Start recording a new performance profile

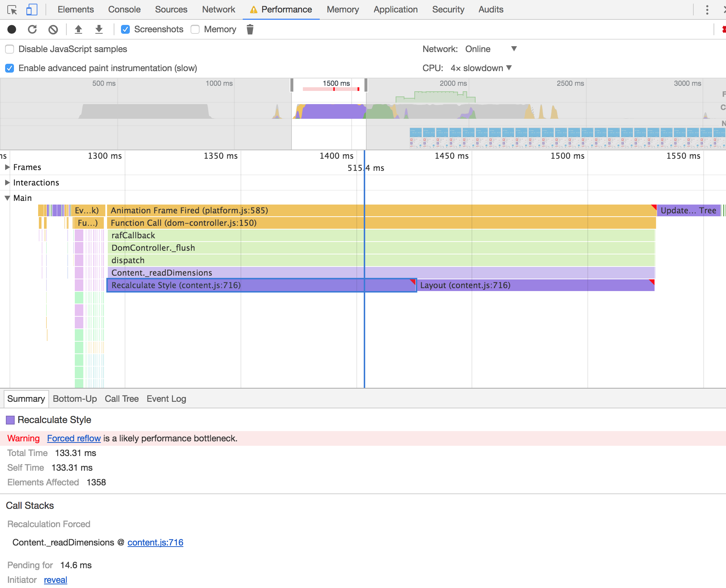click(11, 29)
